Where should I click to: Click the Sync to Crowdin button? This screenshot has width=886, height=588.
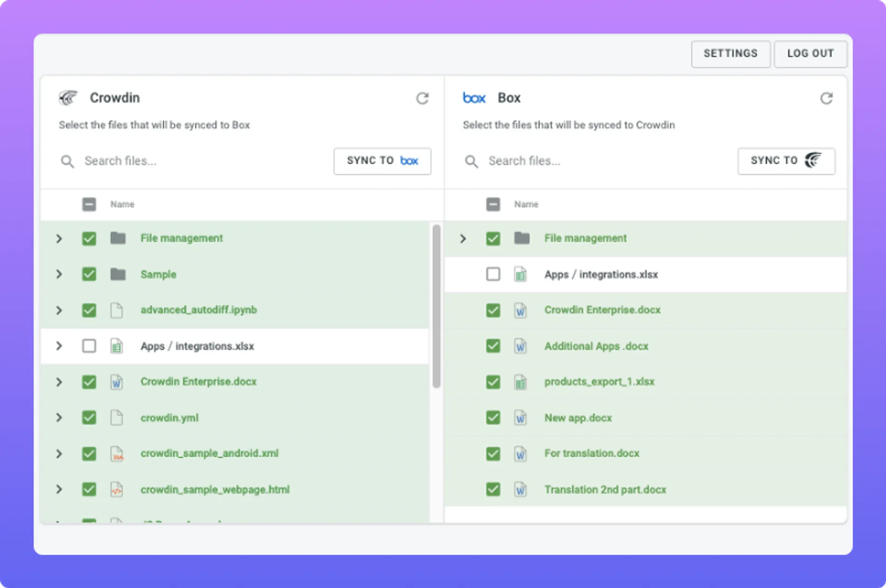[x=786, y=161]
